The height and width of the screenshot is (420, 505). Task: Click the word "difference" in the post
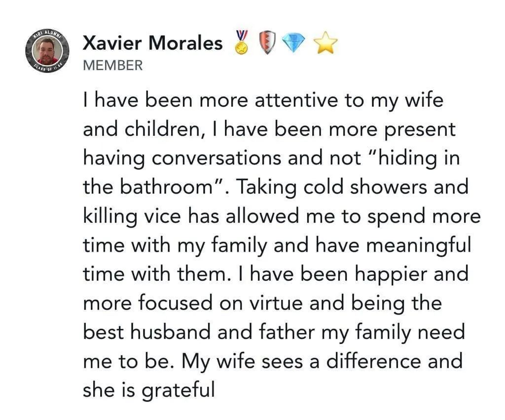coord(374,361)
